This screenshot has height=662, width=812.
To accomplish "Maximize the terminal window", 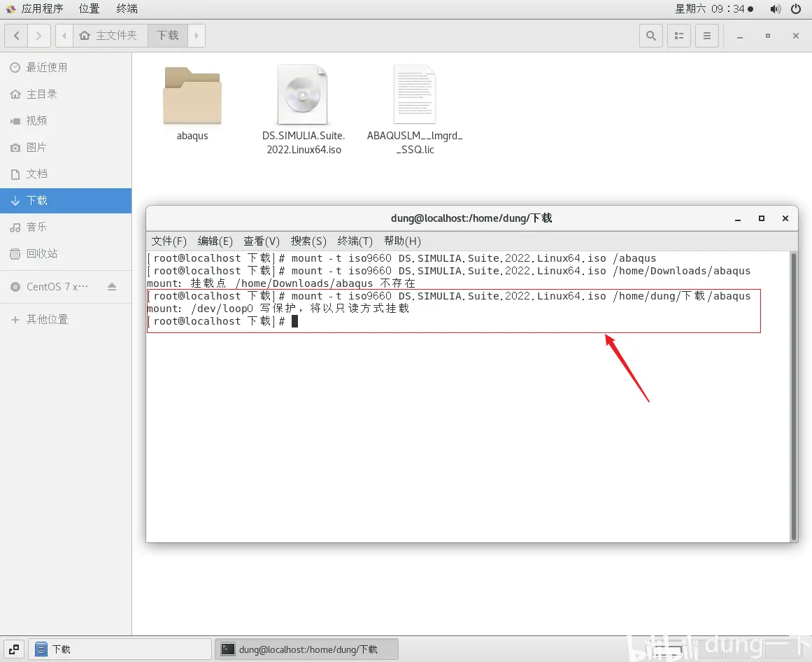I will coord(761,218).
